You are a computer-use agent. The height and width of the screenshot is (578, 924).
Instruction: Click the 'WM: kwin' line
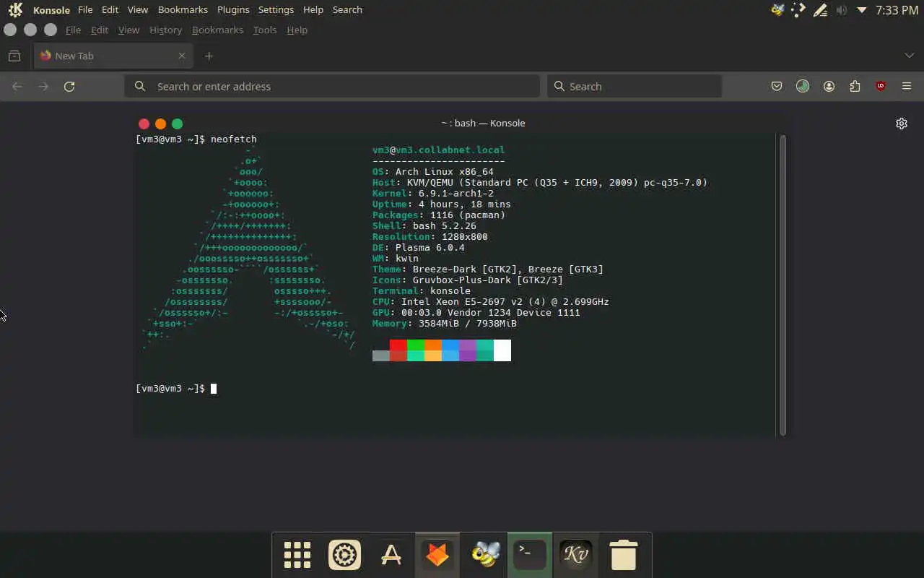(396, 258)
